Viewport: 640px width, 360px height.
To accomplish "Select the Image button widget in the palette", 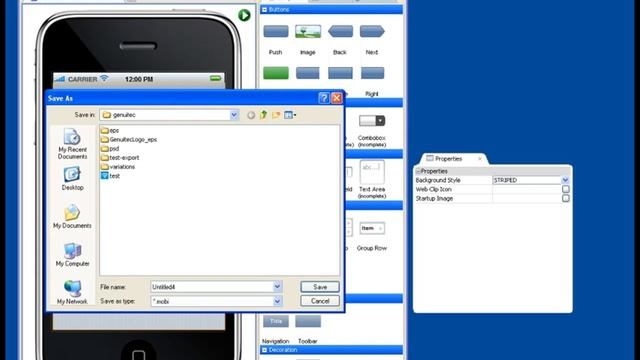I will (308, 32).
